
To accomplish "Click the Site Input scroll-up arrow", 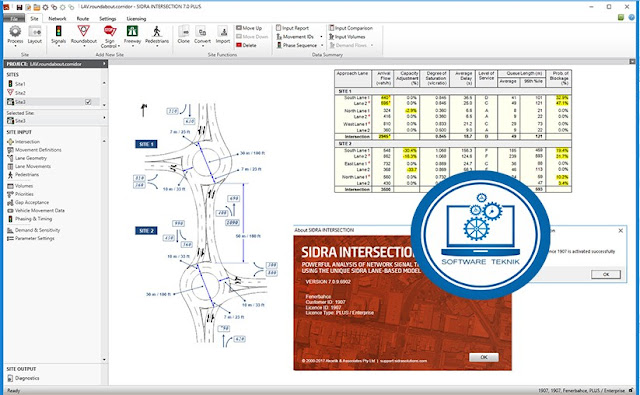I will pyautogui.click(x=104, y=141).
